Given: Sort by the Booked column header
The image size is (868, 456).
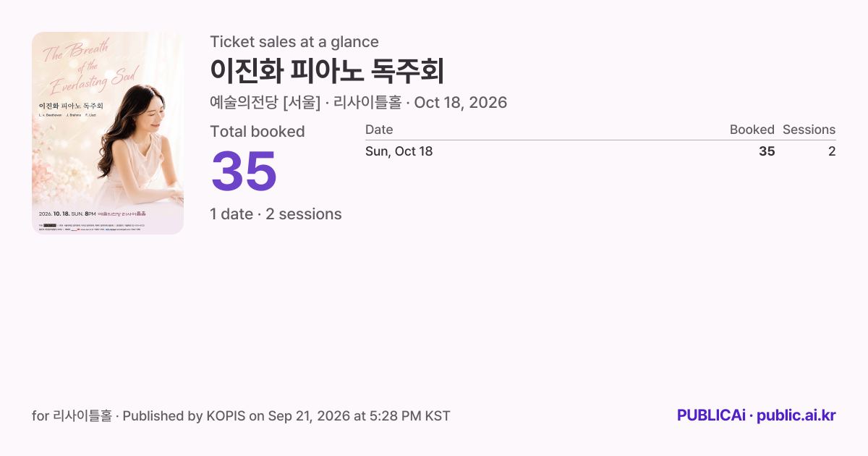Looking at the screenshot, I should tap(752, 130).
